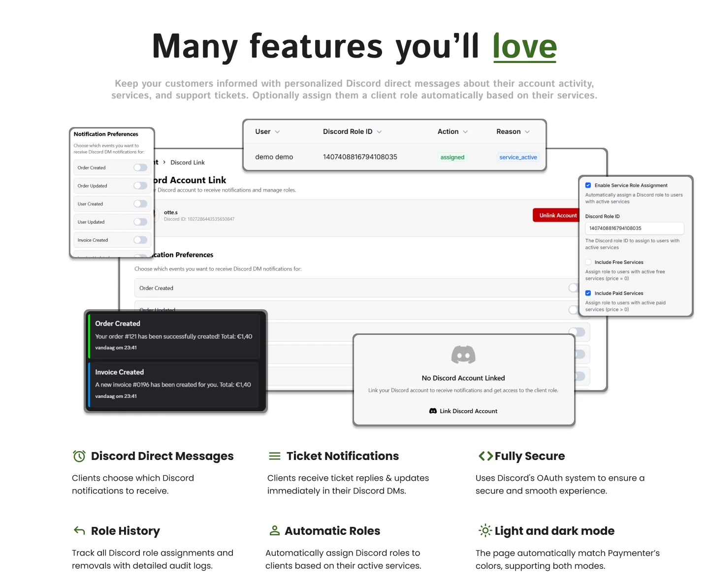Click the code brackets icon beside Fully Secure
Image resolution: width=709 pixels, height=588 pixels.
click(485, 456)
